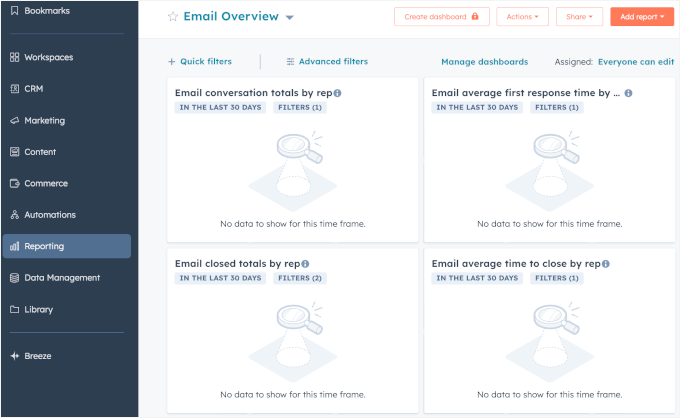Click the plus Quick filters option
Viewport: 680px width, 418px height.
[200, 61]
